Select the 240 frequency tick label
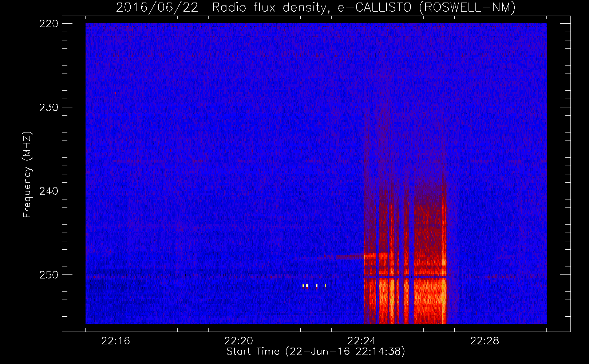 49,191
